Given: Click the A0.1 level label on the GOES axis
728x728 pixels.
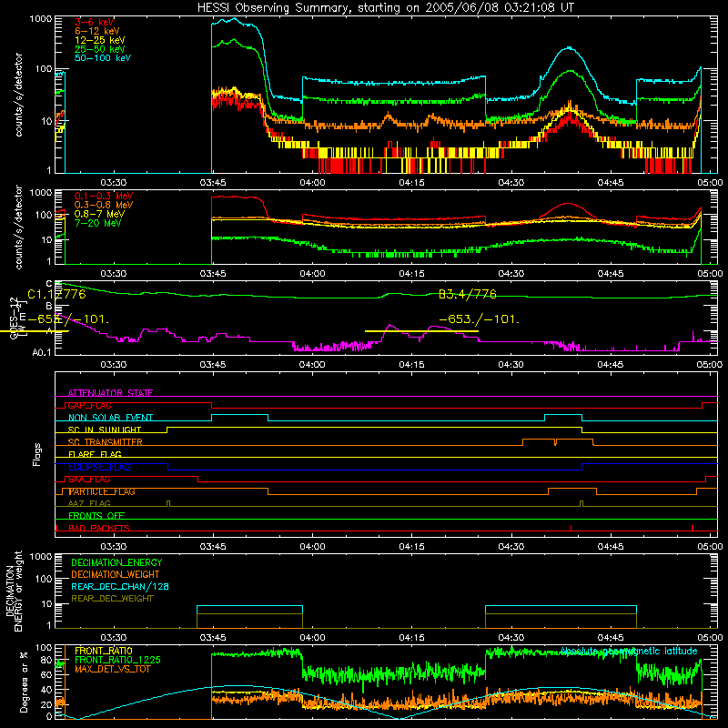Looking at the screenshot, I should tap(42, 353).
